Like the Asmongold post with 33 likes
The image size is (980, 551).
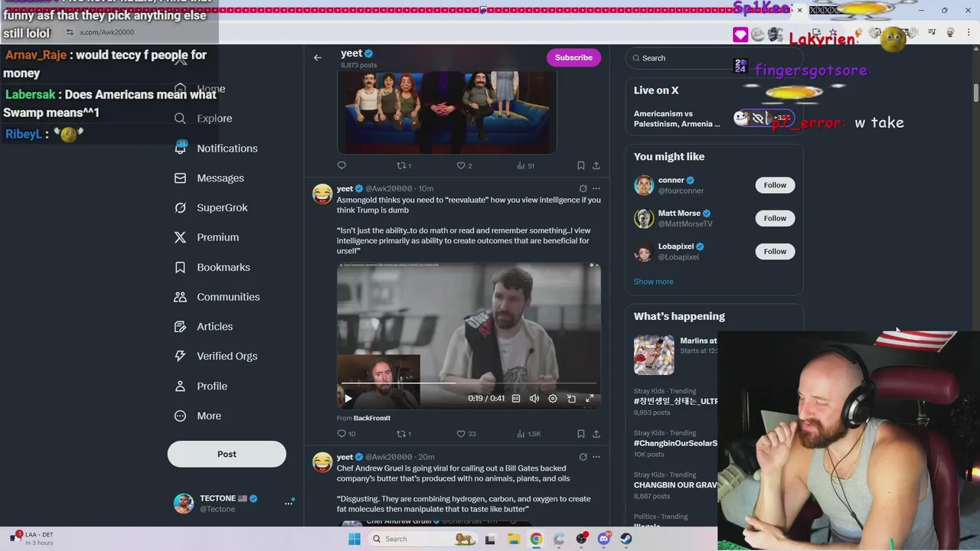click(465, 434)
